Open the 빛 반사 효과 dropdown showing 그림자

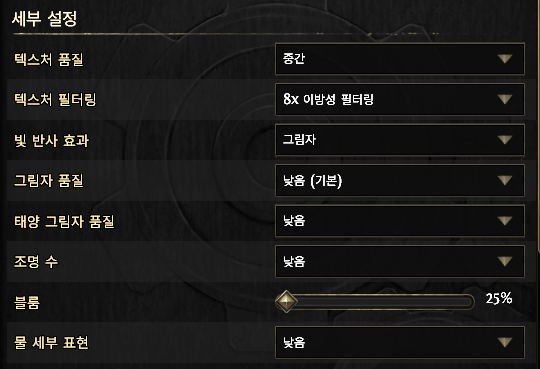(x=400, y=140)
